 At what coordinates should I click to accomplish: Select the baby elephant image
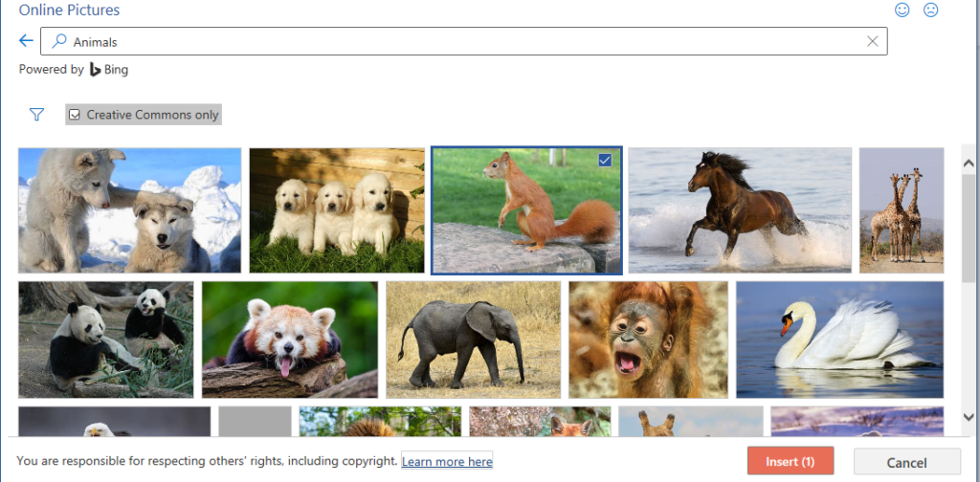473,340
